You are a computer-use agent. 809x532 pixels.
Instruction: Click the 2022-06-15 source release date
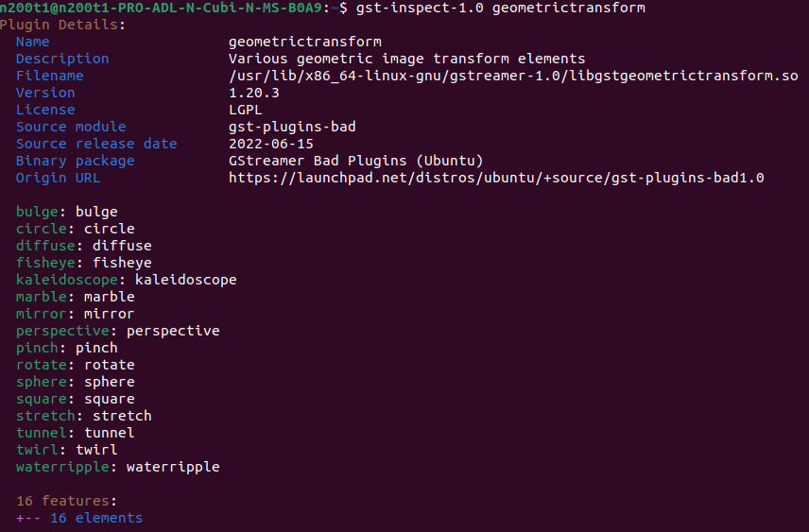click(271, 144)
